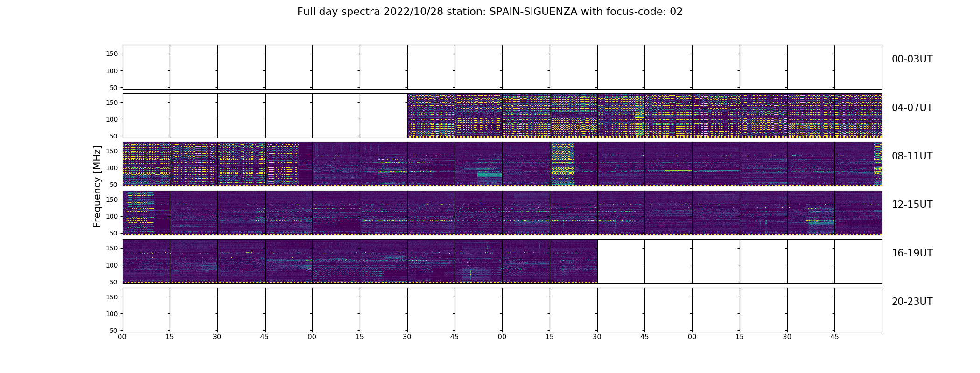This screenshot has width=980, height=373.
Task: Select the '00-03UT' row label
Action: 912,59
